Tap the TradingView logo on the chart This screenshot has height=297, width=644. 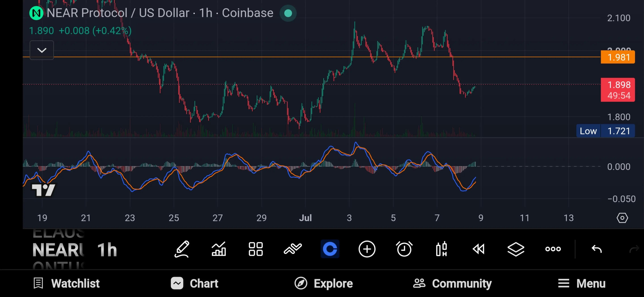coord(43,190)
